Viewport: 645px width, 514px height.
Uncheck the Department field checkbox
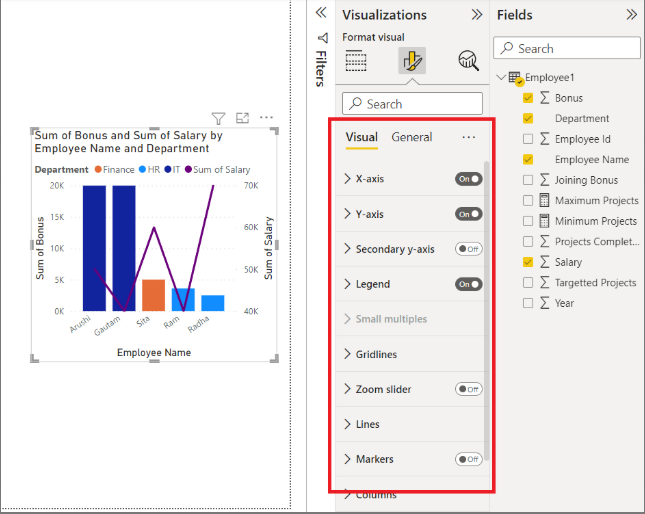pos(528,118)
